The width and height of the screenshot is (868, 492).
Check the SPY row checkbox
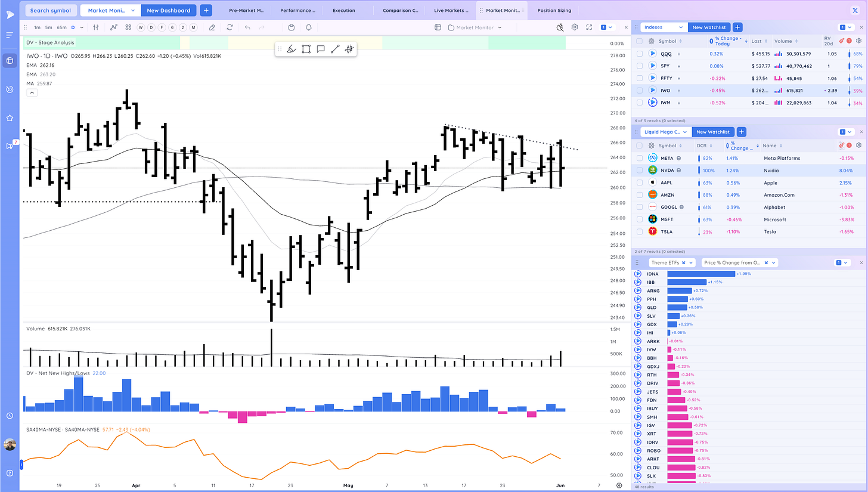coord(639,66)
